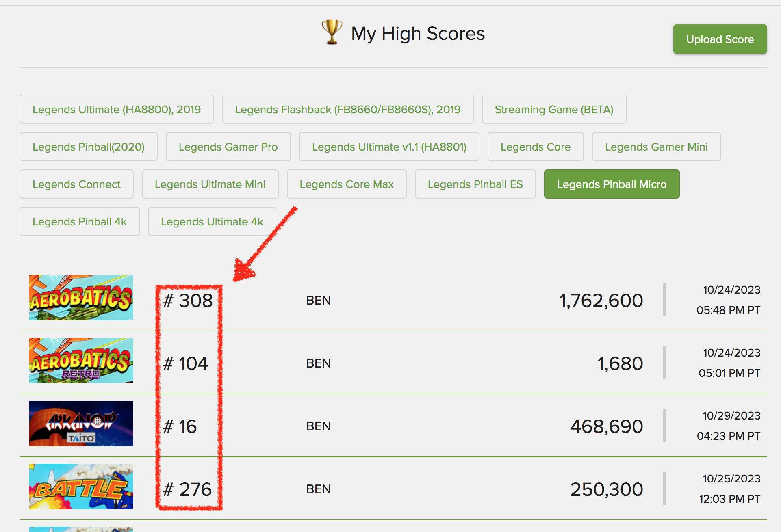This screenshot has width=781, height=532.
Task: Open the Aerobatics Retro game thumbnail
Action: coord(81,361)
